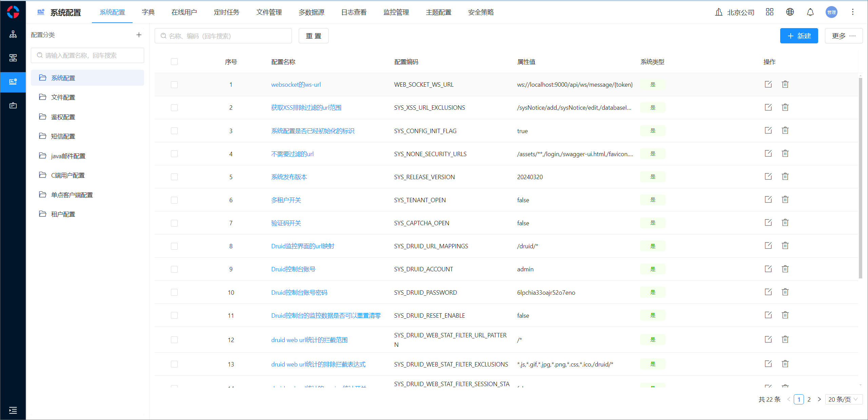
Task: Open the 更多 dropdown button
Action: coord(843,36)
